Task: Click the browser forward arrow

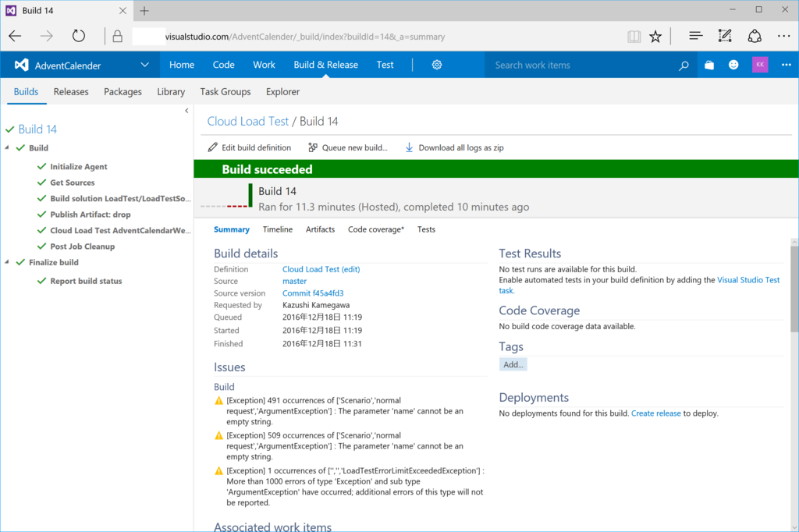Action: pos(46,36)
